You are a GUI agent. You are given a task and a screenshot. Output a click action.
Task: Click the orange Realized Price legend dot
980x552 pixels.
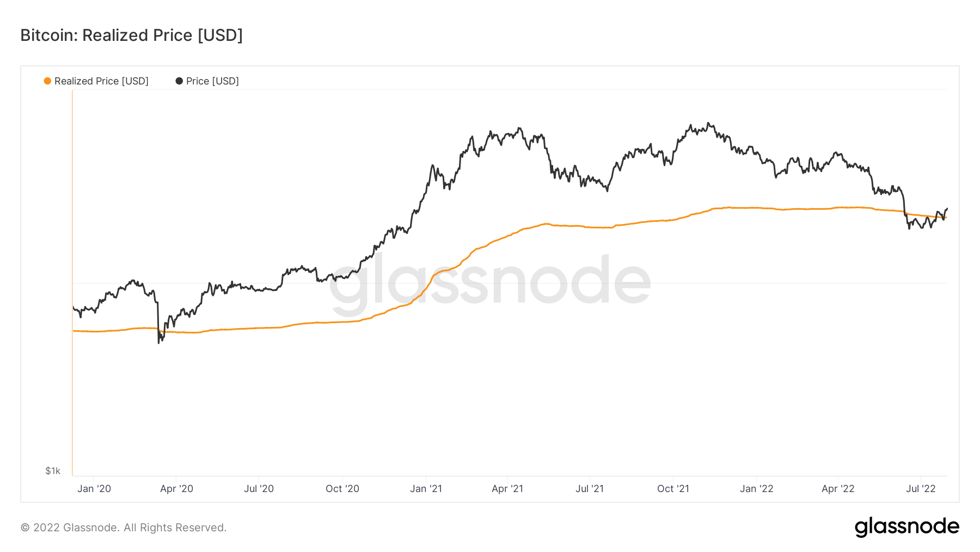click(47, 81)
